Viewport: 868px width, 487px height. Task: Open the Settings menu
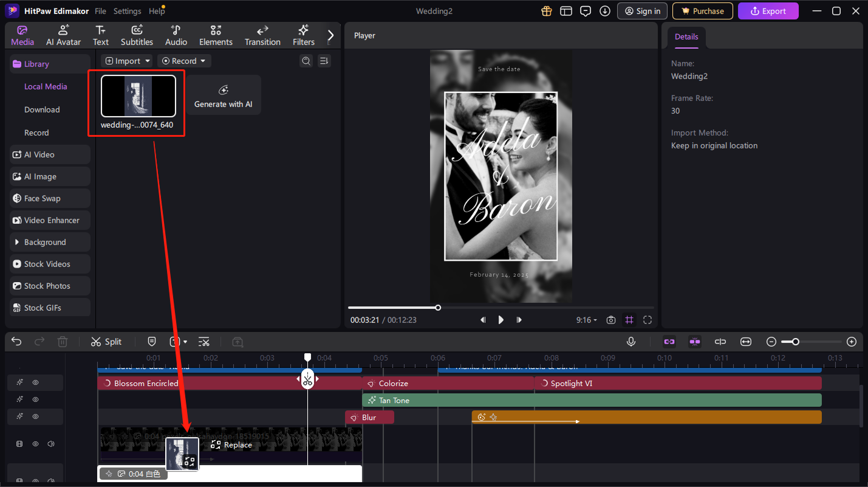pos(127,10)
